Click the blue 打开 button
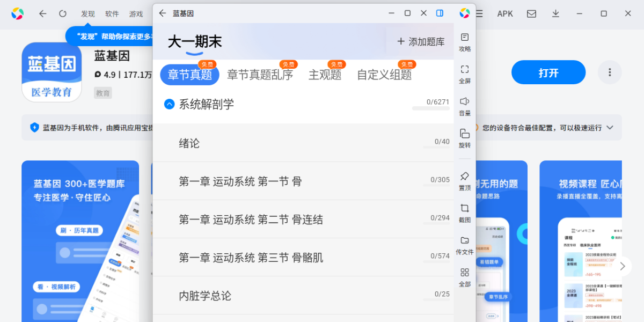Image resolution: width=644 pixels, height=322 pixels. [x=548, y=72]
